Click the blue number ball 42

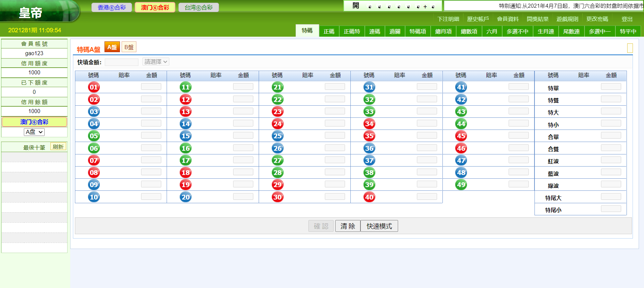pos(461,100)
